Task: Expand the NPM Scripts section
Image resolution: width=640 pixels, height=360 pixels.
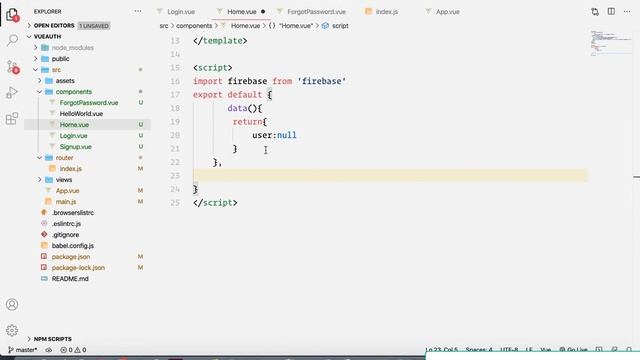Action: 29,339
